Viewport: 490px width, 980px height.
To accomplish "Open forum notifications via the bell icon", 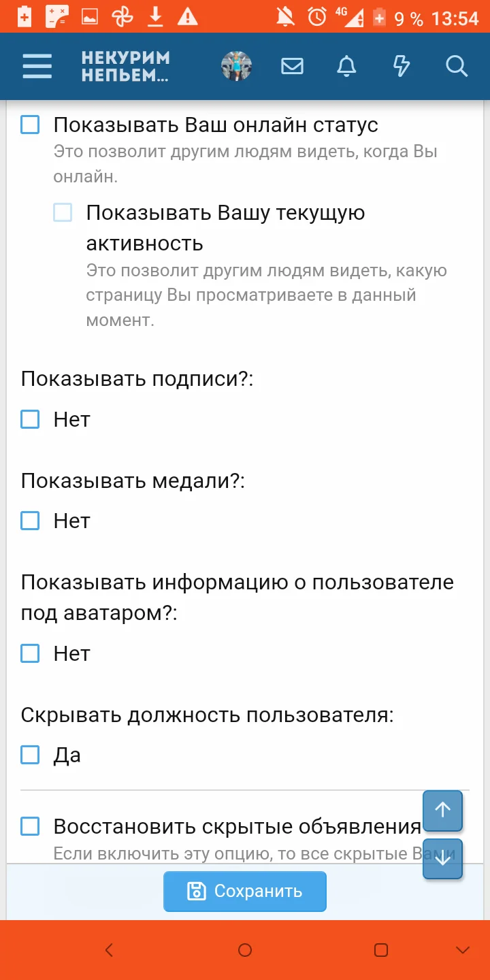I will pos(346,66).
